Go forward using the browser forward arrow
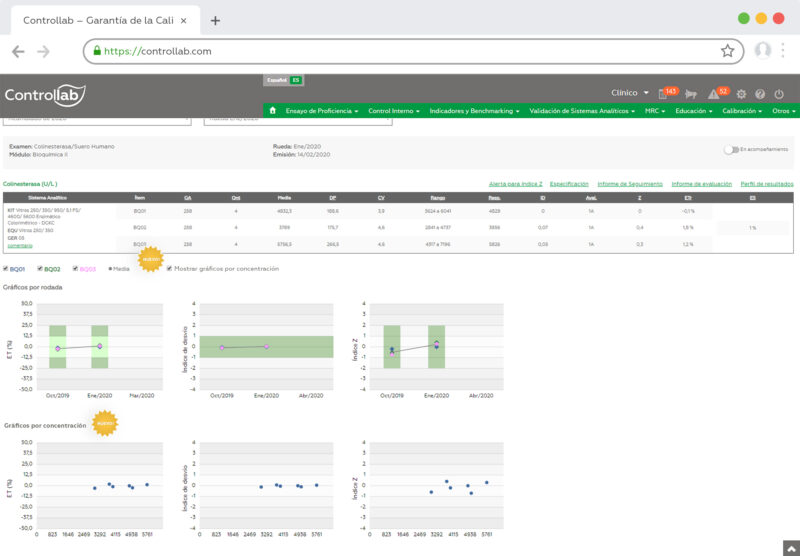 [43, 52]
